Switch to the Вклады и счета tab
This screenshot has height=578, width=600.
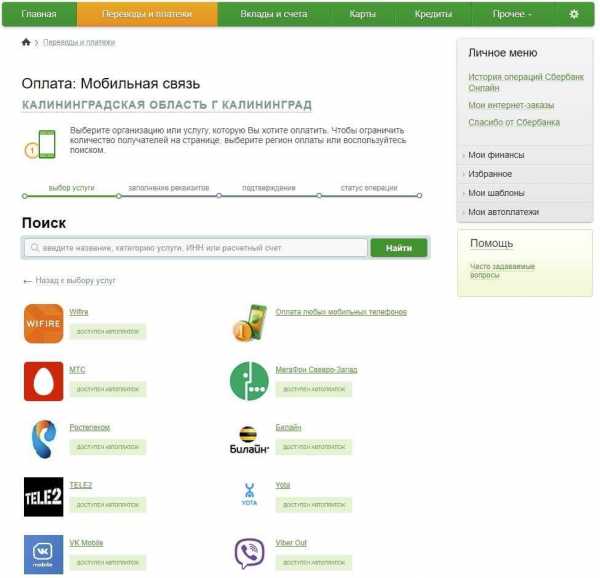click(274, 14)
